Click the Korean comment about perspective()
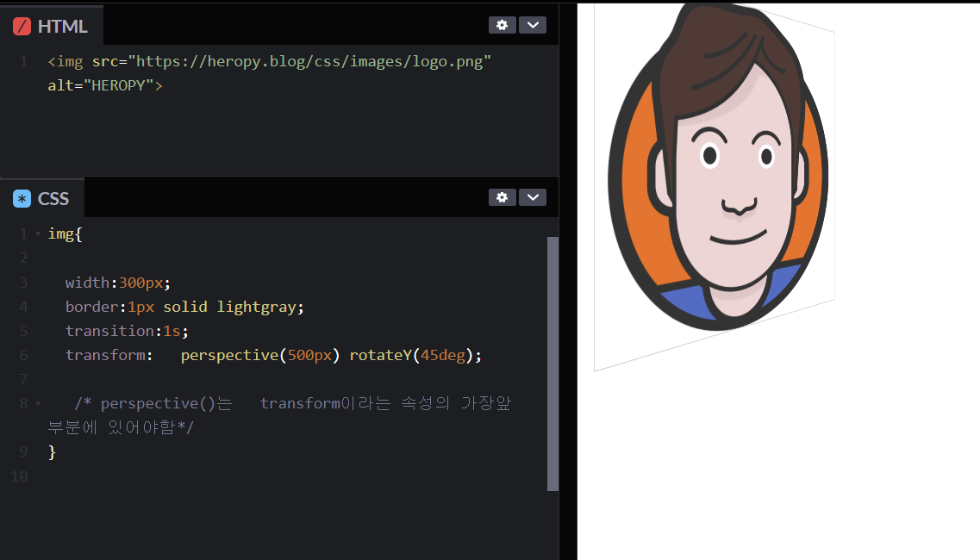Screen dimensions: 980x560 (279, 415)
